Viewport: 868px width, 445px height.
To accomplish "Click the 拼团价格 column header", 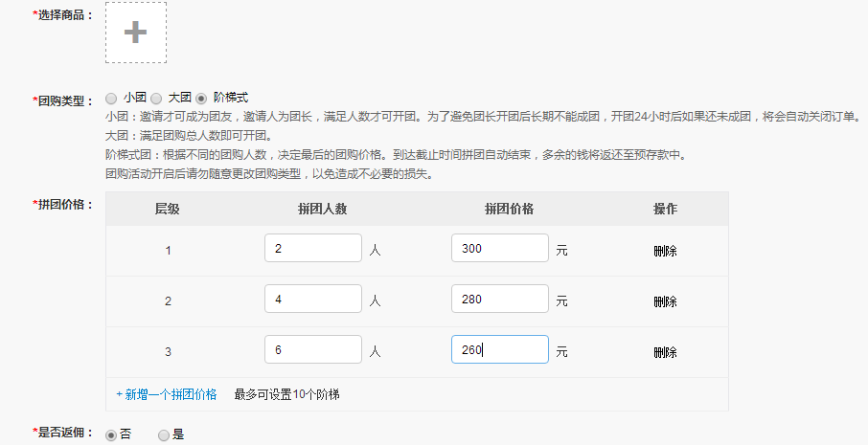I will tap(509, 209).
